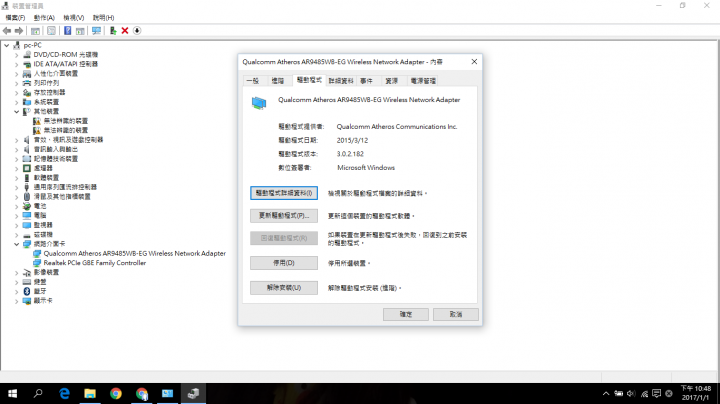Switch to the 事件 tab

[366, 81]
